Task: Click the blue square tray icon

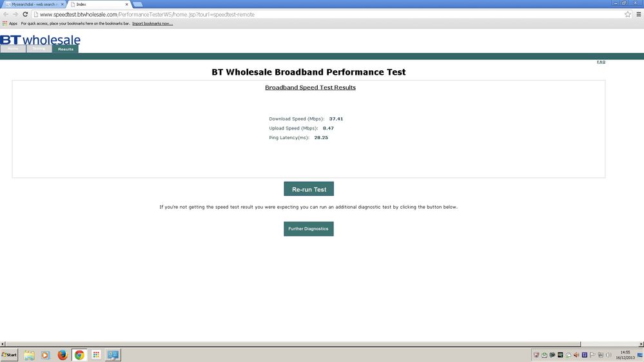Action: [x=585, y=355]
